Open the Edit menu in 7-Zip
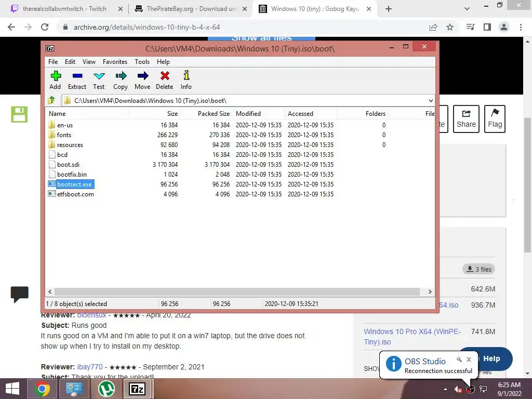 [70, 62]
